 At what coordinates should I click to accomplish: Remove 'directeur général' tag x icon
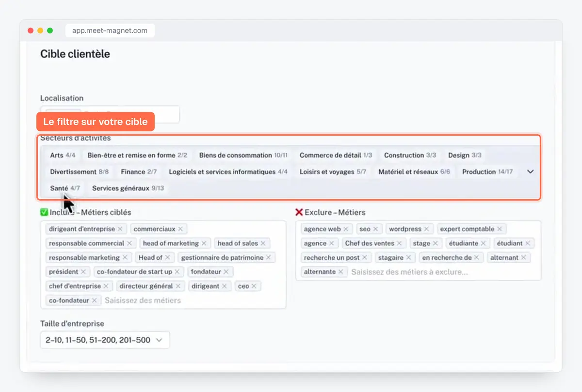click(178, 286)
